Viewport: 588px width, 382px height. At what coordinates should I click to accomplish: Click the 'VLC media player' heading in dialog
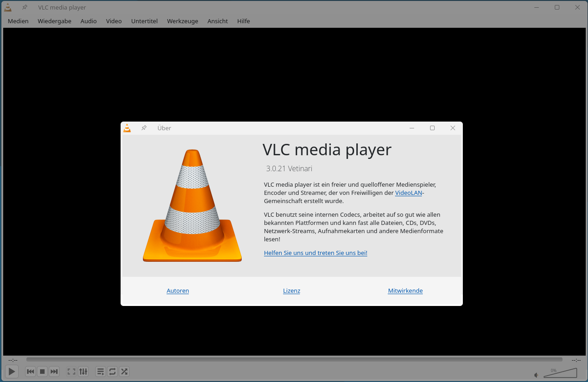pyautogui.click(x=327, y=150)
